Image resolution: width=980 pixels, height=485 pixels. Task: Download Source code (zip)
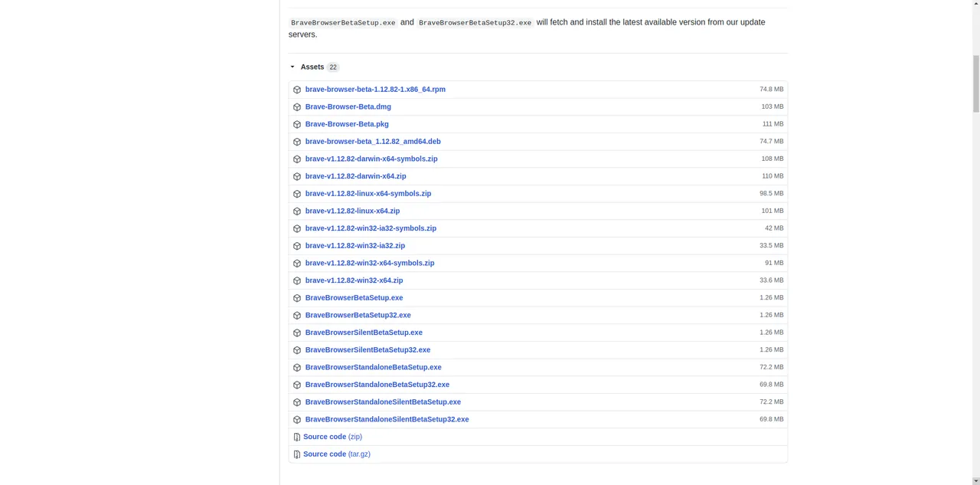pos(332,437)
